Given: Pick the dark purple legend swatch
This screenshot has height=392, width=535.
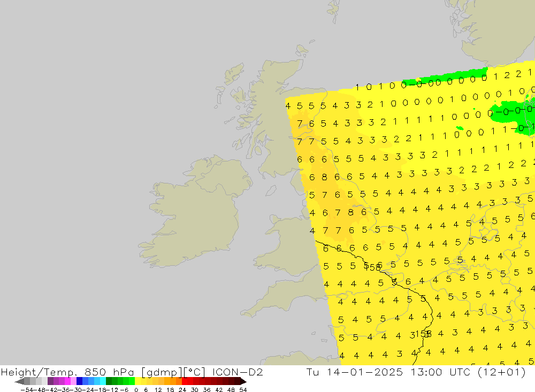Looking at the screenshot, I should coord(50,381).
